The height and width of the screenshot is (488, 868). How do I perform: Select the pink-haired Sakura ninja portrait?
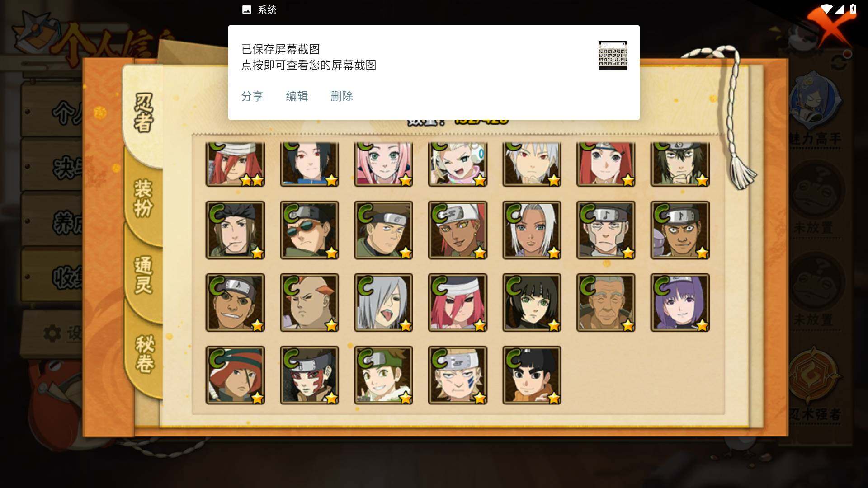[x=383, y=164]
